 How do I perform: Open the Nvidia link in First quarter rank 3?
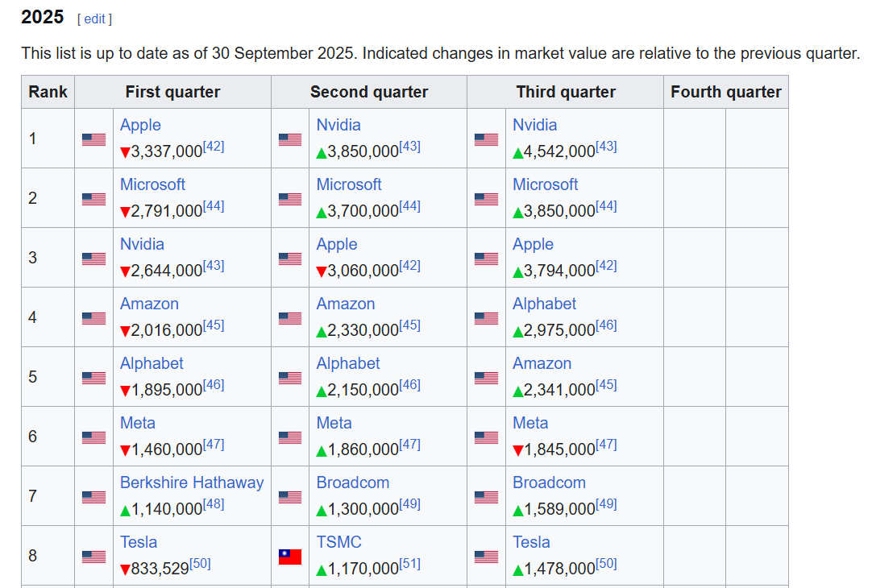(142, 245)
